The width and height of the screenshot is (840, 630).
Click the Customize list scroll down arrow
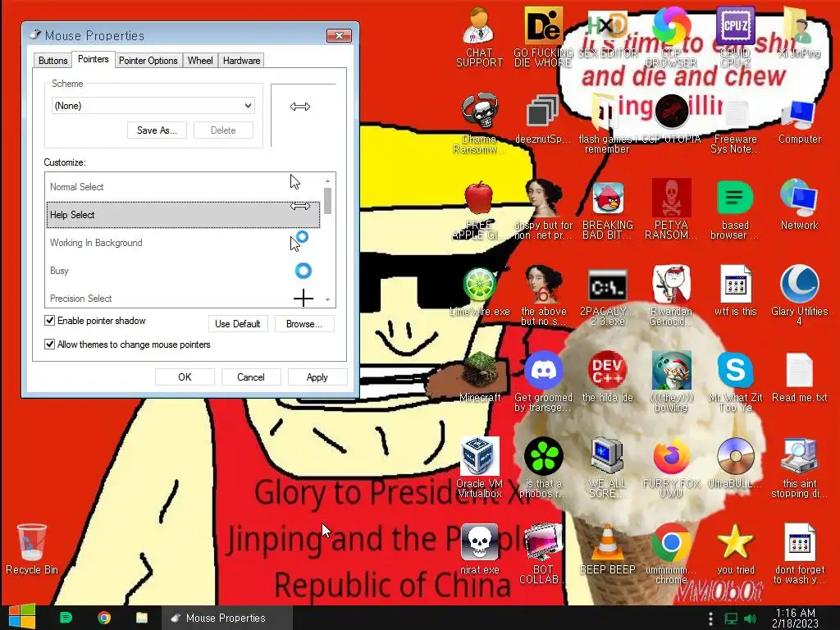coord(327,300)
